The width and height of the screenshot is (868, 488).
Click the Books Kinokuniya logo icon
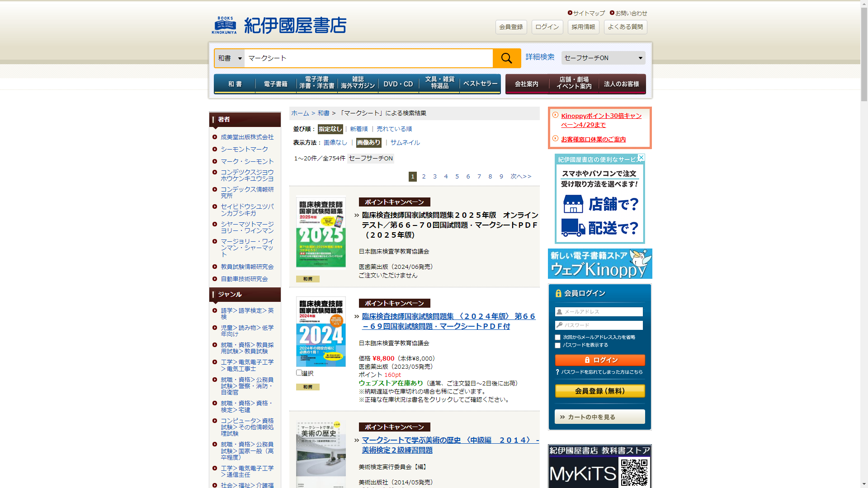[x=224, y=25]
